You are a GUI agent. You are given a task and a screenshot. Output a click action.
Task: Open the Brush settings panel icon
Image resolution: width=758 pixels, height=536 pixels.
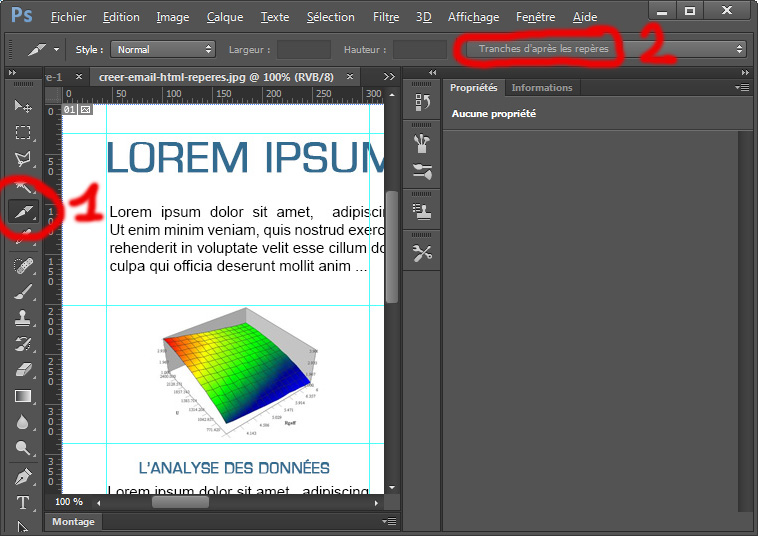tap(422, 172)
